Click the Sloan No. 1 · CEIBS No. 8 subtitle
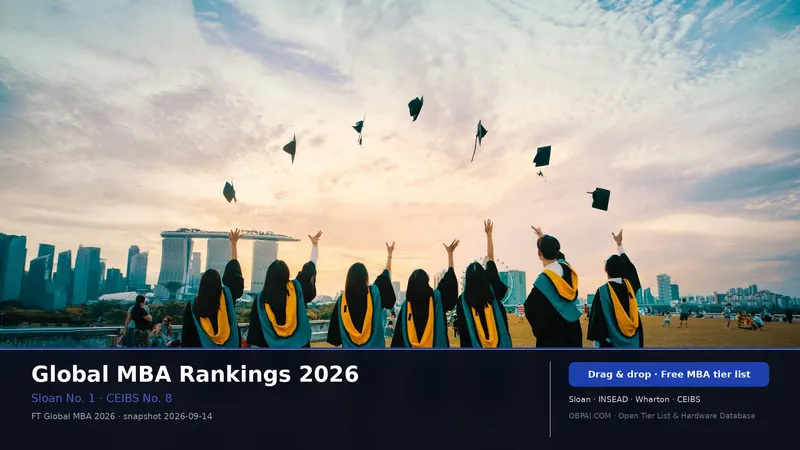The image size is (800, 450). [x=102, y=398]
